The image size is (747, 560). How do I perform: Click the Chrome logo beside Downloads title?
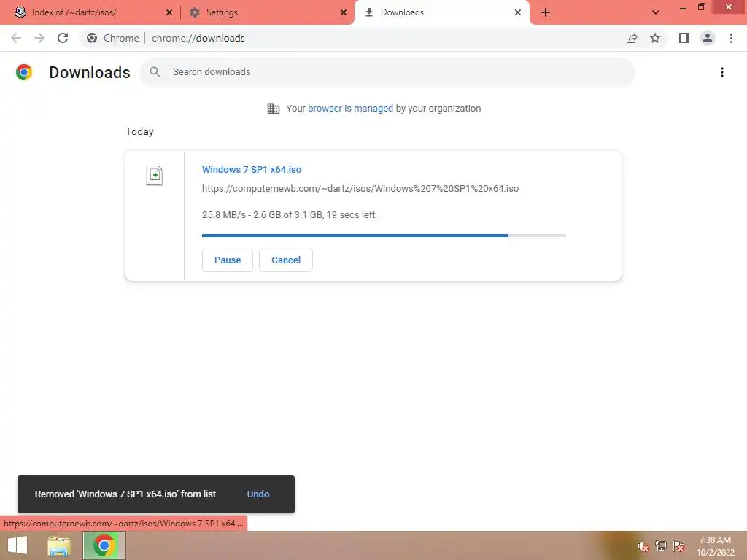(x=24, y=72)
